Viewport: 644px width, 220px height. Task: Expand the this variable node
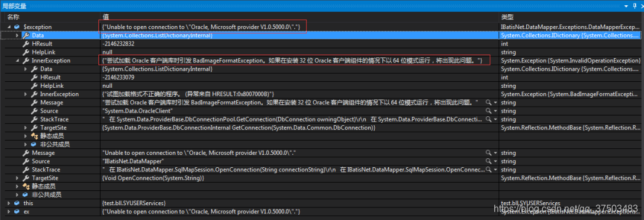coord(9,203)
